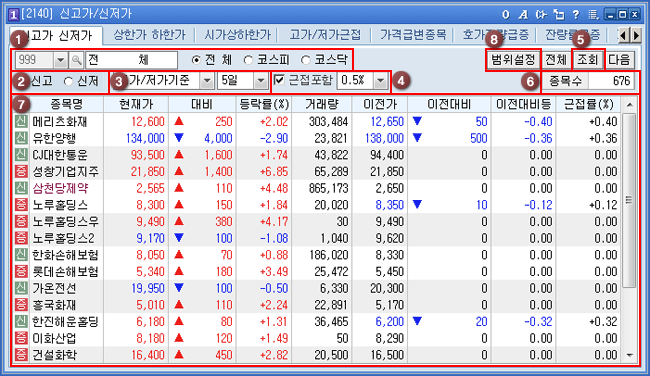Image resolution: width=650 pixels, height=376 pixels.
Task: Select the 신저 radio button
Action: (68, 81)
